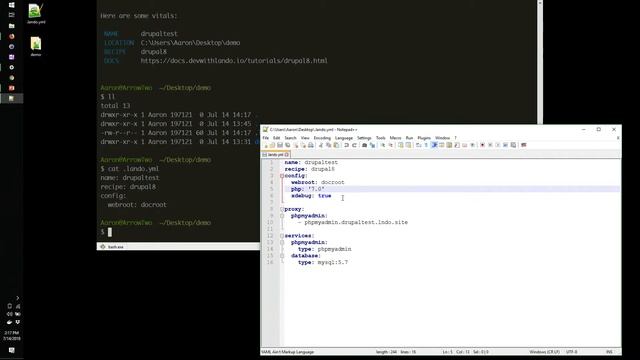Toggle Show All Characters toolbar button
Screen dimensions: 640x360
click(x=426, y=145)
